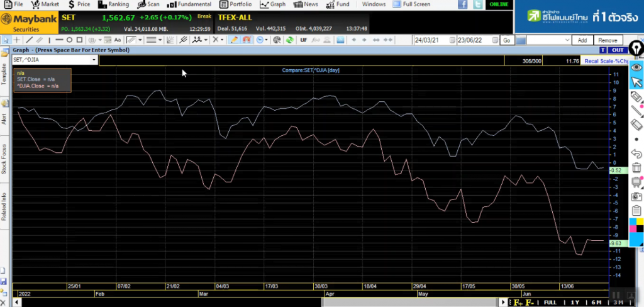Select the trend line drawing tool

tap(30, 40)
